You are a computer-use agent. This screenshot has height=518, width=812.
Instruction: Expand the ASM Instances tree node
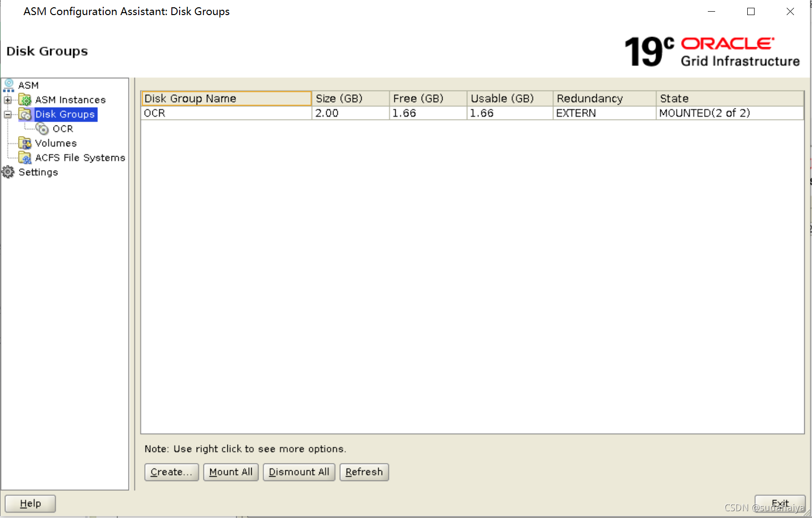coord(8,100)
